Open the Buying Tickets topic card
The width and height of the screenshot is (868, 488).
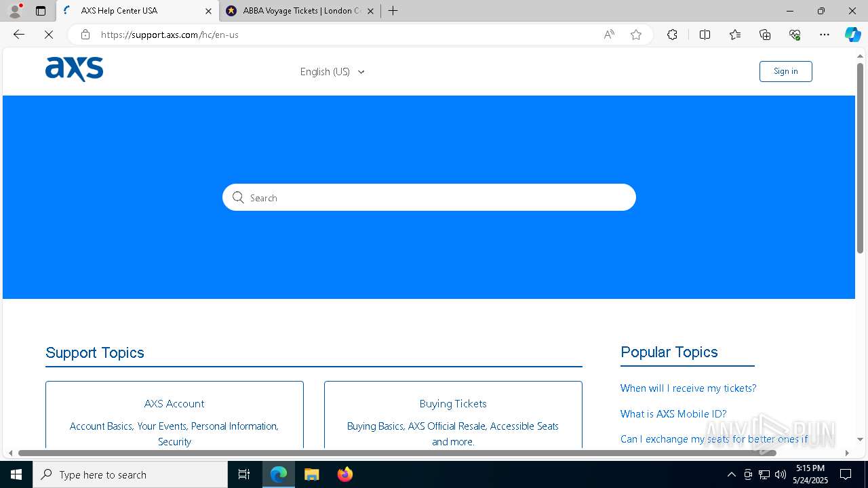pos(453,414)
